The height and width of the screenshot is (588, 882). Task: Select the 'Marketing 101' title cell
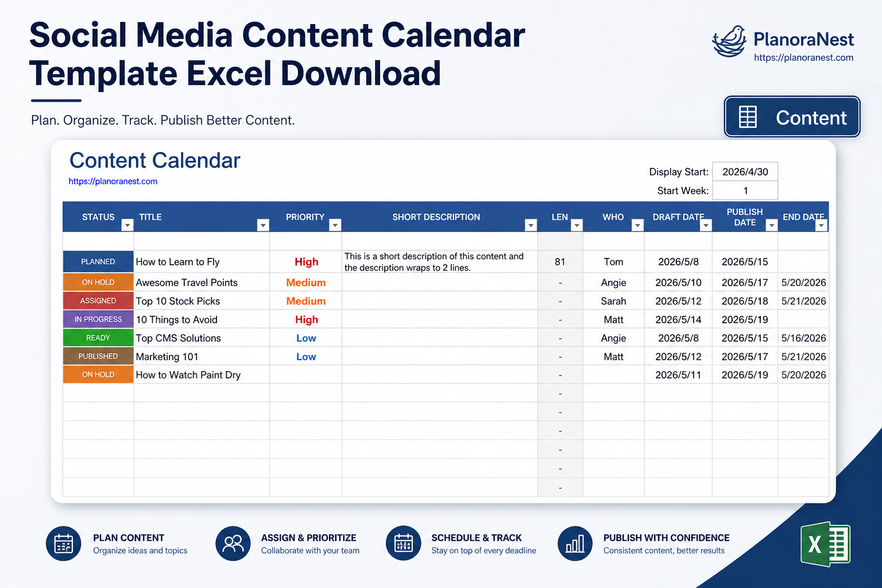(x=202, y=357)
